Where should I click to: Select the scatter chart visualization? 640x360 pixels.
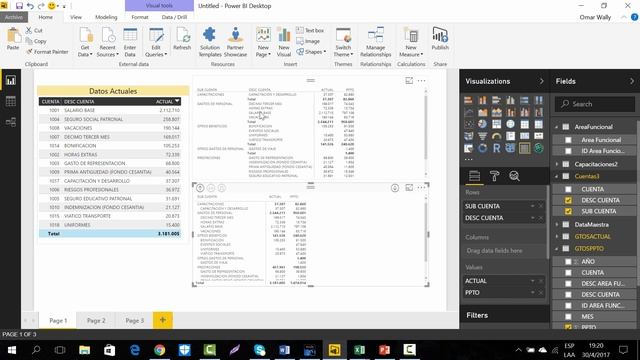(469, 124)
